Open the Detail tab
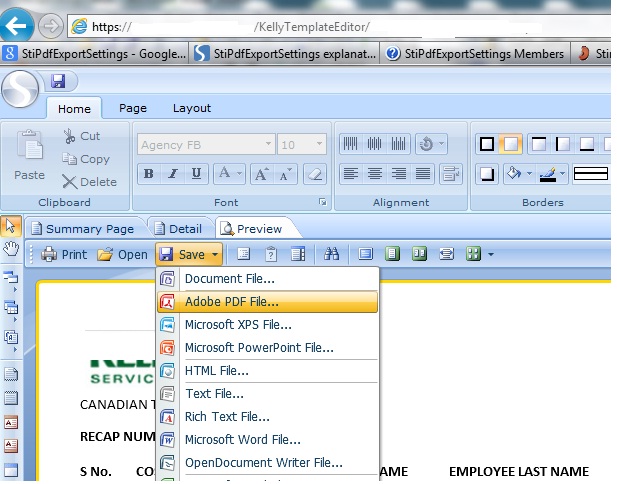This screenshot has height=484, width=617. [179, 229]
